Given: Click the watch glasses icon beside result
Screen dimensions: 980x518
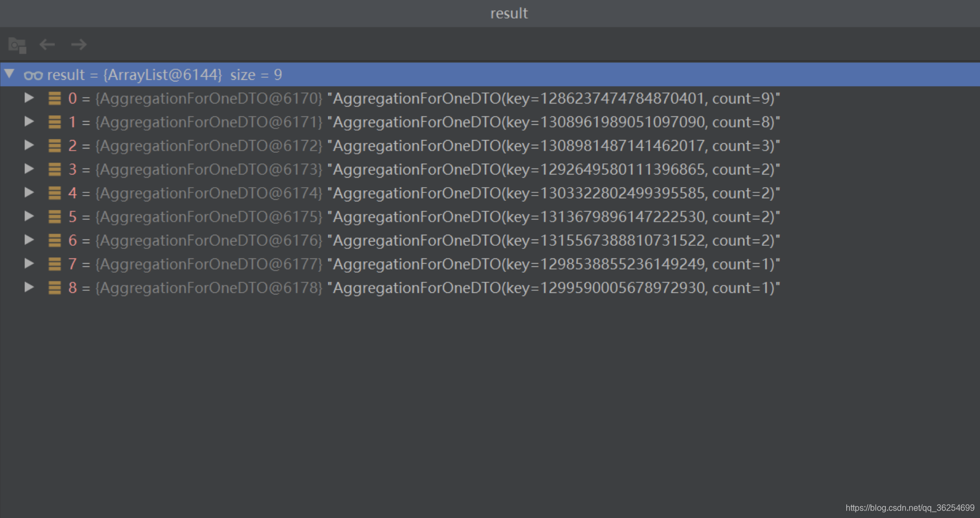Looking at the screenshot, I should 33,76.
